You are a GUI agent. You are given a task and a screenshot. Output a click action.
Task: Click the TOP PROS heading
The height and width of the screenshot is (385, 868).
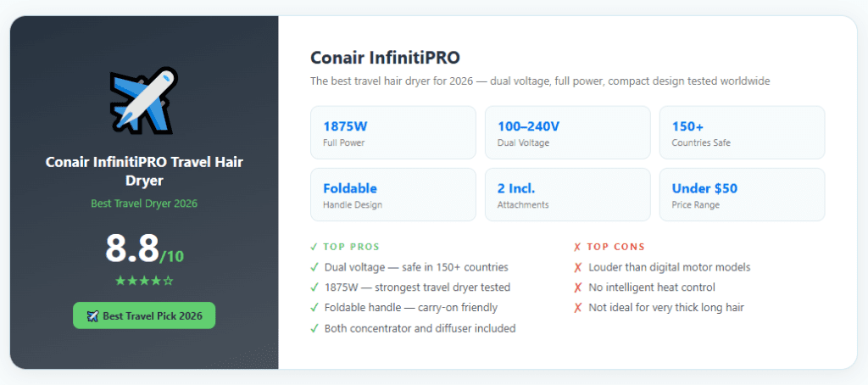pos(345,247)
